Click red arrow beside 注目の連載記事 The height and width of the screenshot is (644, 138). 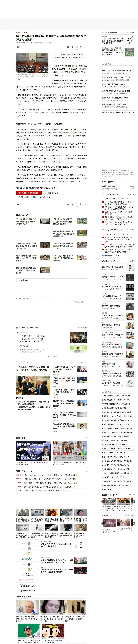tap(116, 33)
